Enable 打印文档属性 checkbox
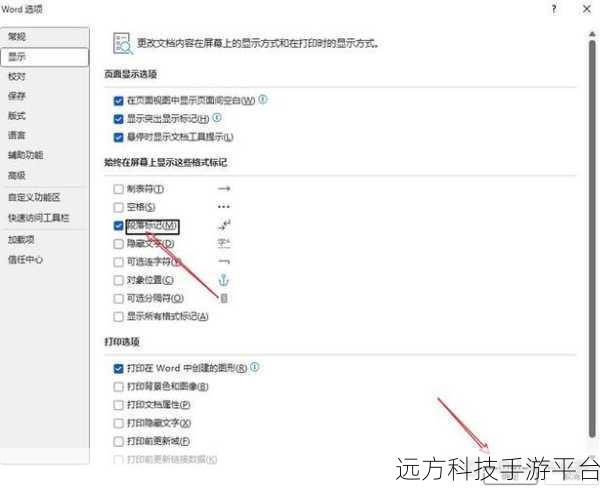Screen dimensions: 600x488 click(x=118, y=405)
